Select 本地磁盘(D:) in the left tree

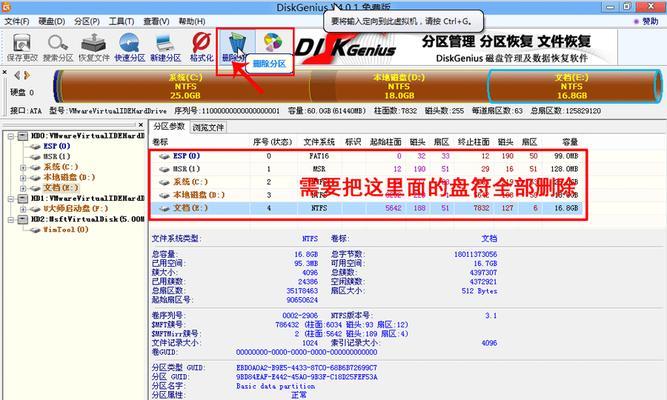click(69, 177)
